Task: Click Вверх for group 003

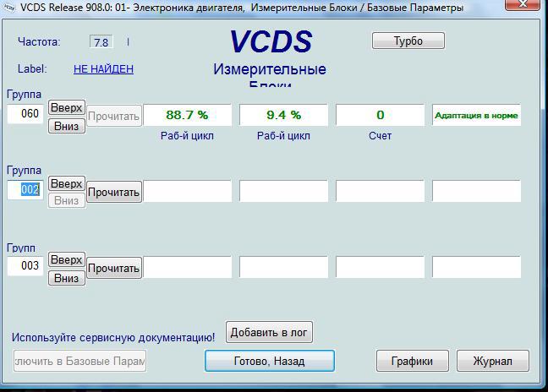Action: [66, 259]
